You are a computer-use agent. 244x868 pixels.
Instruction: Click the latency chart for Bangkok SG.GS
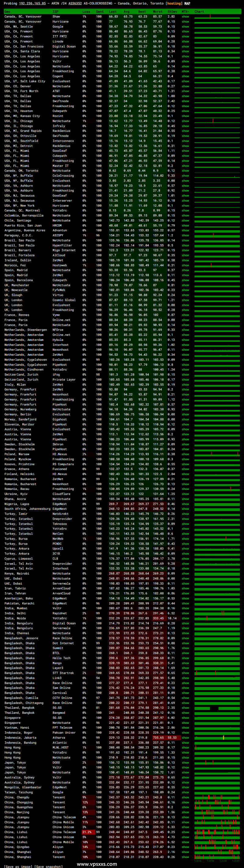(217, 708)
